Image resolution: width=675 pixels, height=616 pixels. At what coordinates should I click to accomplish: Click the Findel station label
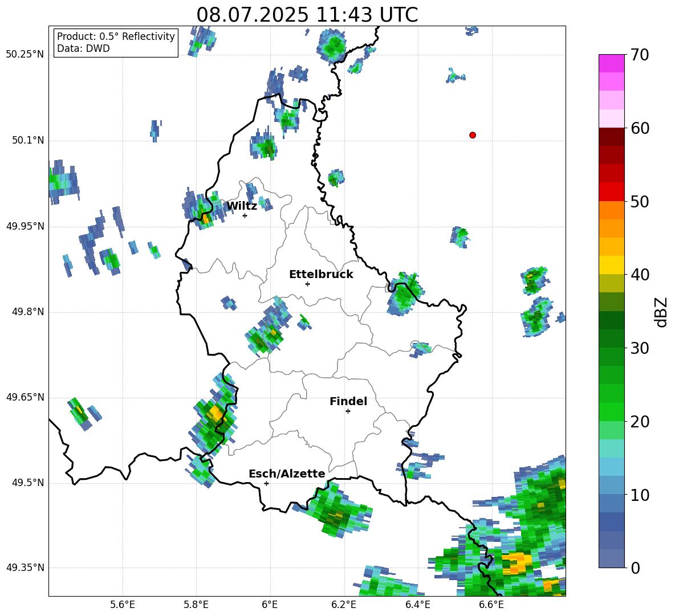click(x=348, y=401)
